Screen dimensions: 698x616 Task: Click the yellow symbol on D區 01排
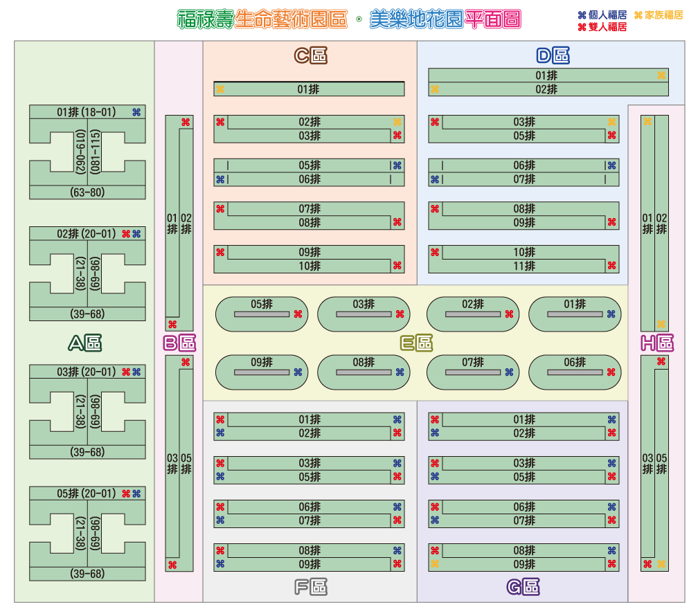(x=661, y=75)
